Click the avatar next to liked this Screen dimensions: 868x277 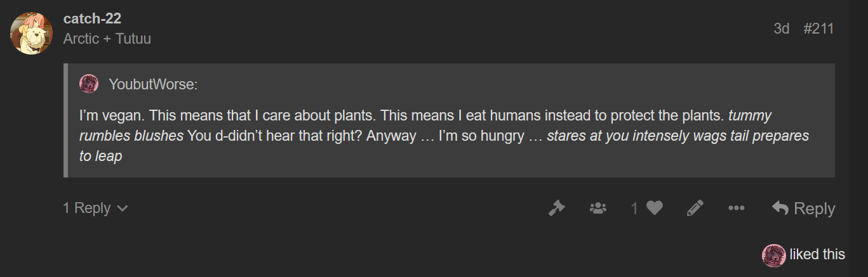point(773,255)
